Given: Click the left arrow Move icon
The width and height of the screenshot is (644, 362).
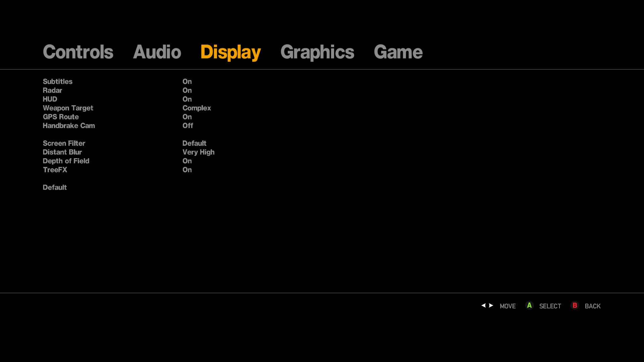Looking at the screenshot, I should click(484, 306).
